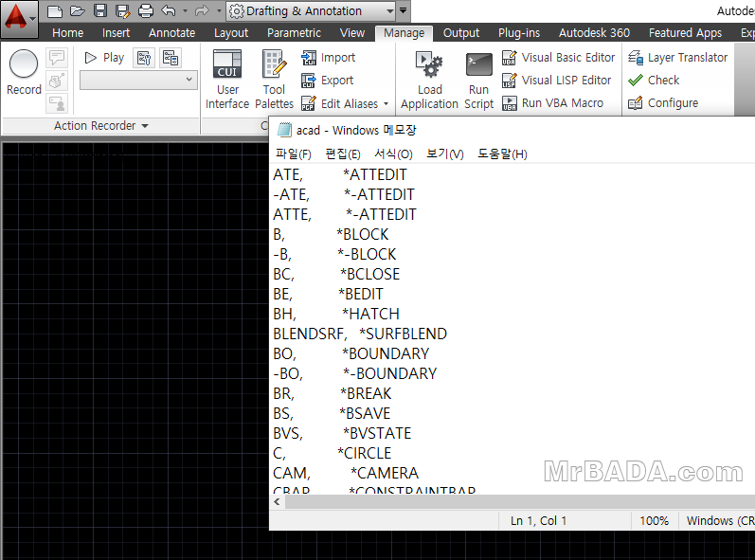
Task: Open Action Recorder Preference icon
Action: [x=144, y=58]
